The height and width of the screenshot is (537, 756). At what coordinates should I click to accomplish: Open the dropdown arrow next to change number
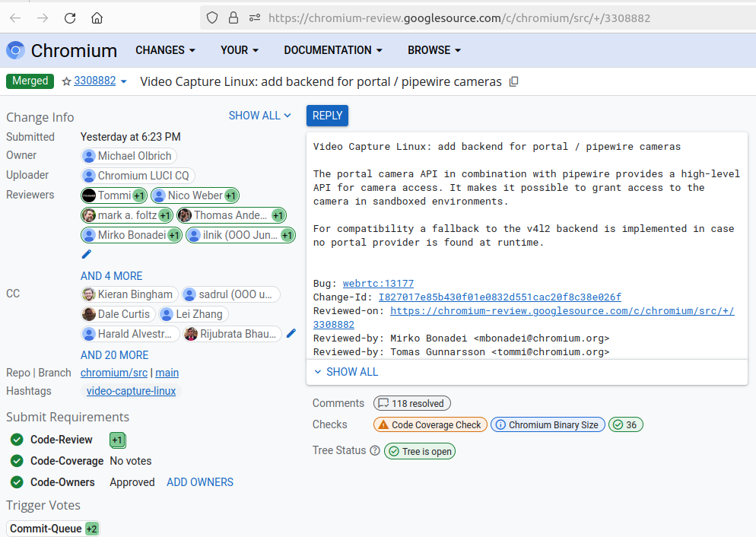tap(123, 81)
